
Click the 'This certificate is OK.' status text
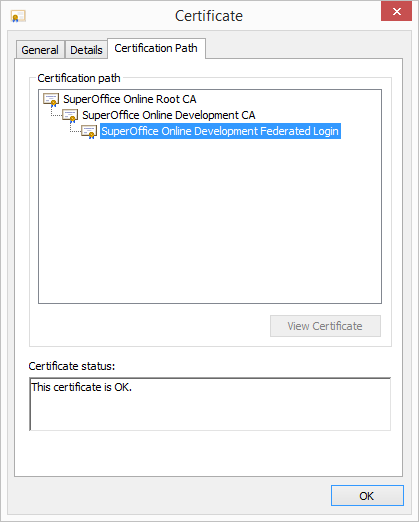82,387
